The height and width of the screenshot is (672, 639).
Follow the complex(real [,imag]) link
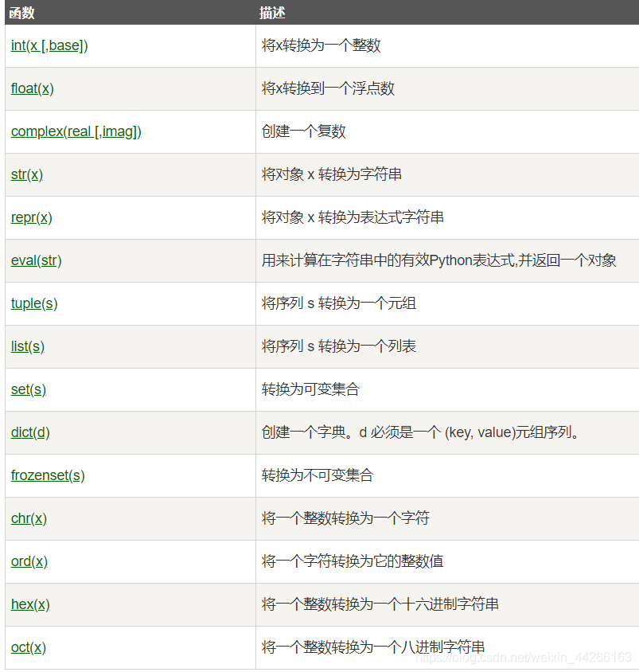tap(76, 131)
